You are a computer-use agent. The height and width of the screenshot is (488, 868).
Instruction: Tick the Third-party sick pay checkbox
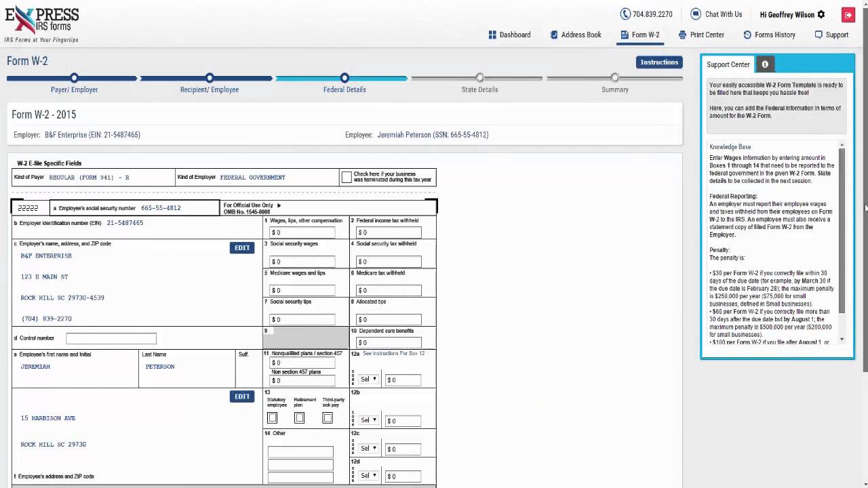click(328, 418)
